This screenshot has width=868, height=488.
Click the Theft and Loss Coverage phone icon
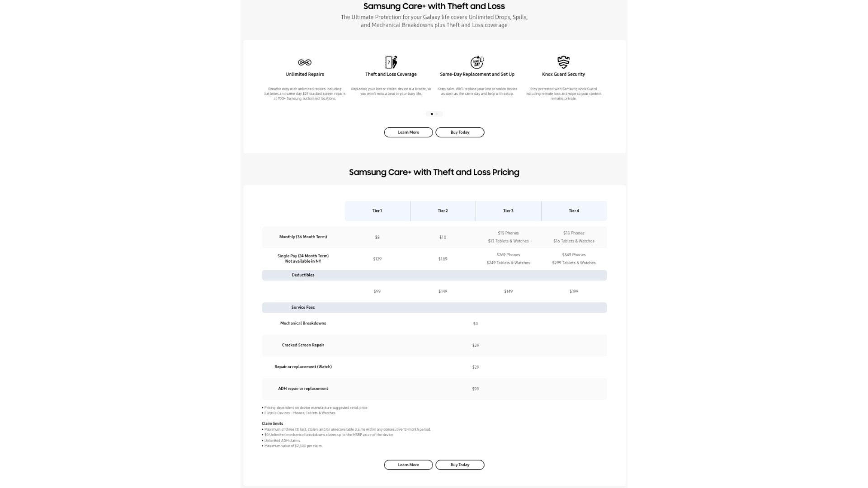[x=391, y=62]
